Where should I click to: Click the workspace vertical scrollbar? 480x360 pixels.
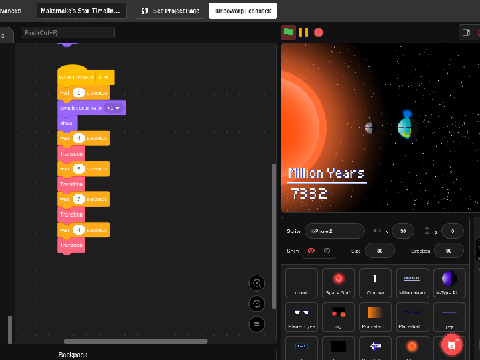pos(274,237)
